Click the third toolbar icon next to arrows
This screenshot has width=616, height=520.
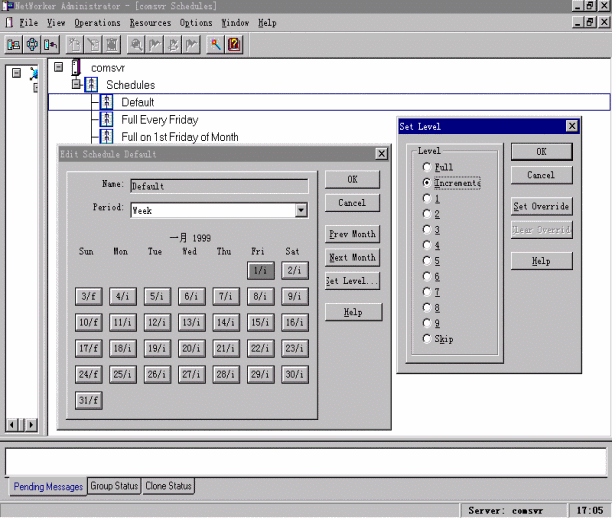point(50,45)
